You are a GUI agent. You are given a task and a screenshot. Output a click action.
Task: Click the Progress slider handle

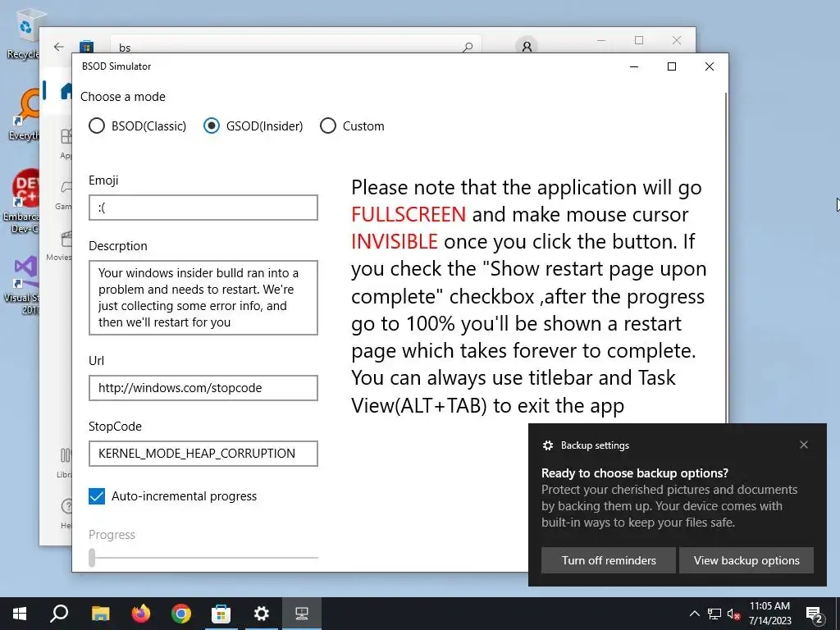point(92,557)
